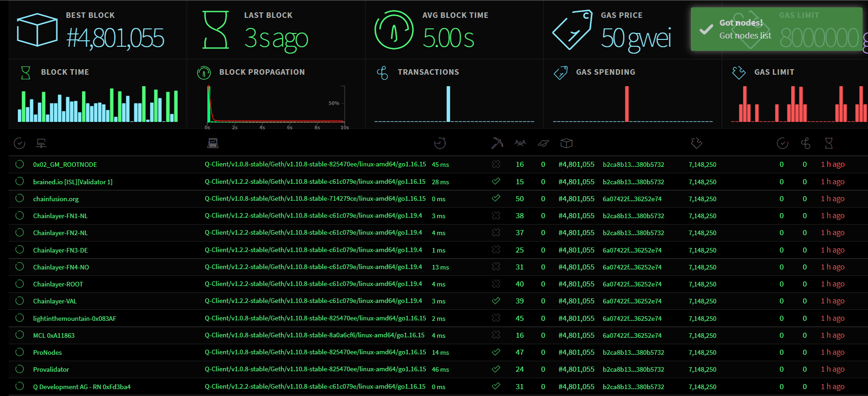Click the Transactions chart icon
The width and height of the screenshot is (868, 396).
pos(382,73)
